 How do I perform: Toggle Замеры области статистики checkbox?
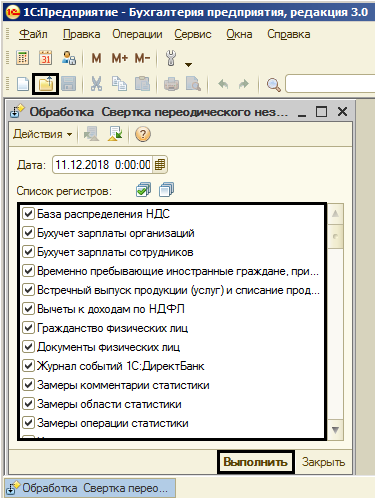point(28,404)
